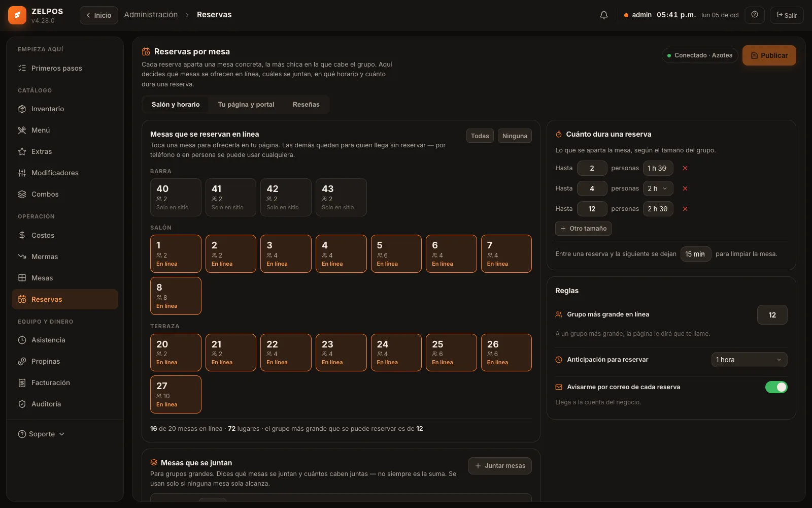Image resolution: width=812 pixels, height=508 pixels.
Task: Open Propinas in the sidebar
Action: tap(65, 361)
